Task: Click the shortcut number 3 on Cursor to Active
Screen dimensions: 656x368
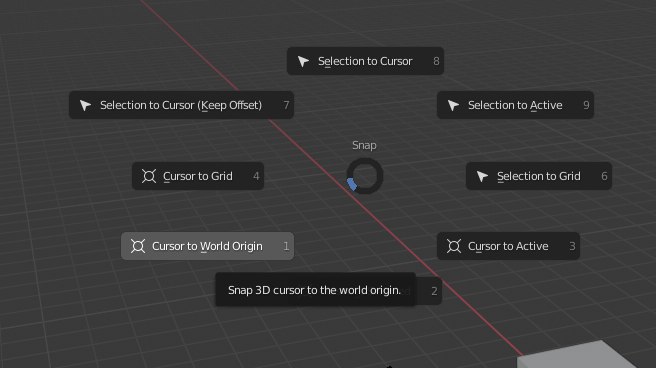Action: 572,246
